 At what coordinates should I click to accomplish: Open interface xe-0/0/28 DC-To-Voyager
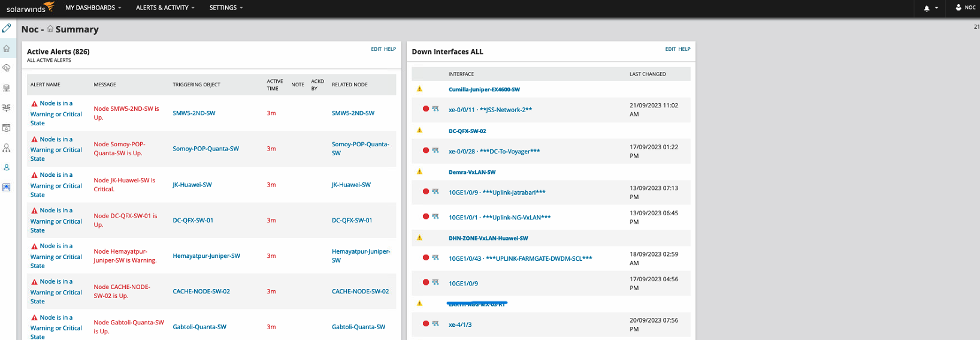[494, 151]
